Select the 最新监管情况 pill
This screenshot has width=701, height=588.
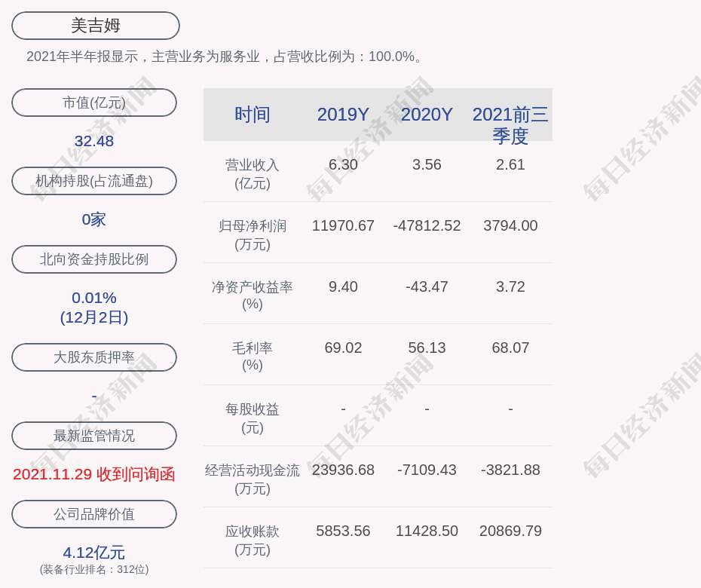pyautogui.click(x=94, y=436)
